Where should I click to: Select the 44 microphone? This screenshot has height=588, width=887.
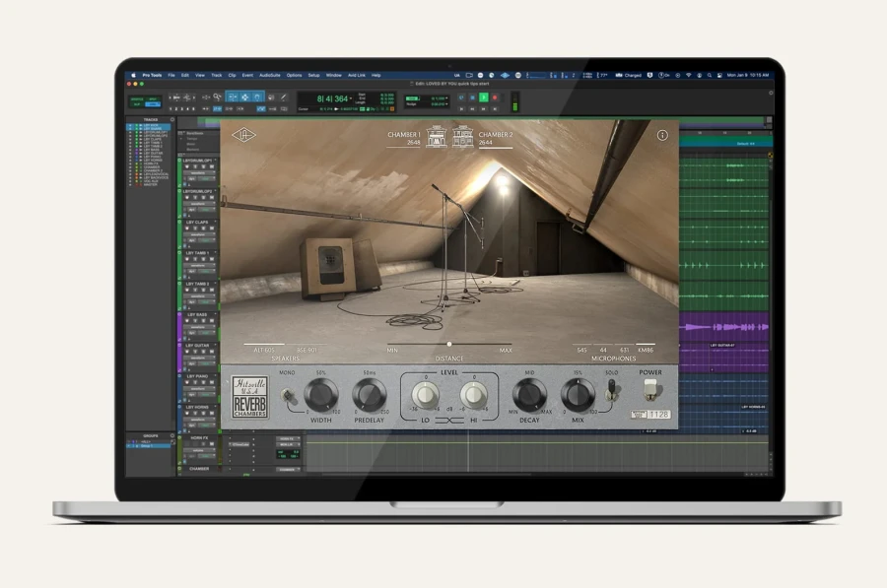click(603, 350)
